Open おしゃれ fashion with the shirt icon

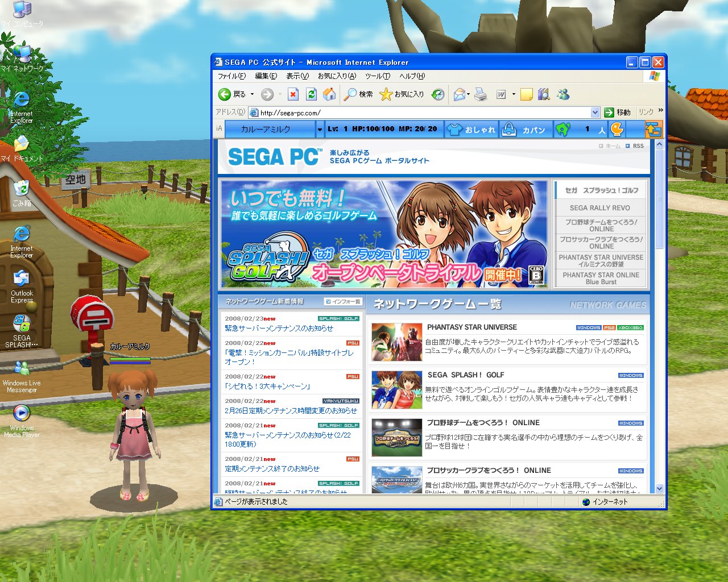point(471,130)
